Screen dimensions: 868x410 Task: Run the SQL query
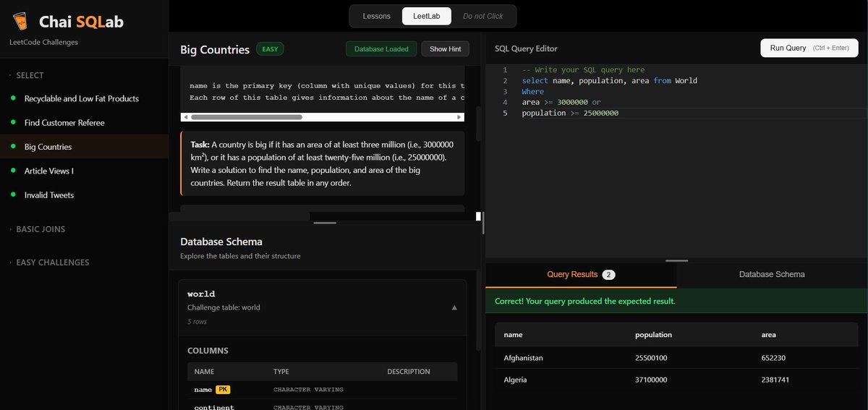coord(809,48)
